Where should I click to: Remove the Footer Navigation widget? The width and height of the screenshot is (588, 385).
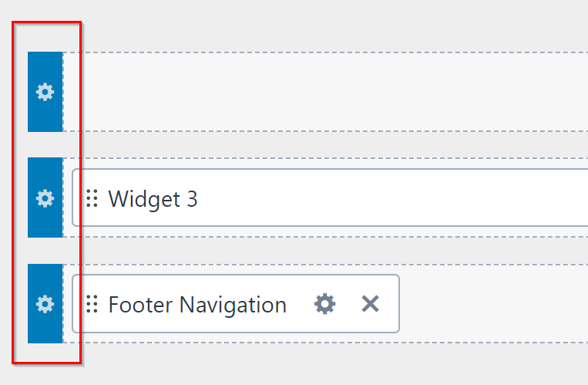pos(371,304)
